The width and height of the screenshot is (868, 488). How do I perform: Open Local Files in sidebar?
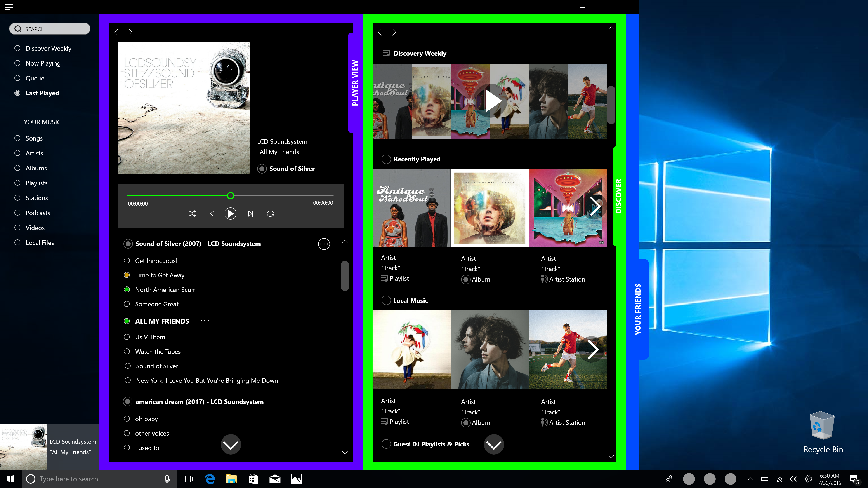click(x=34, y=243)
